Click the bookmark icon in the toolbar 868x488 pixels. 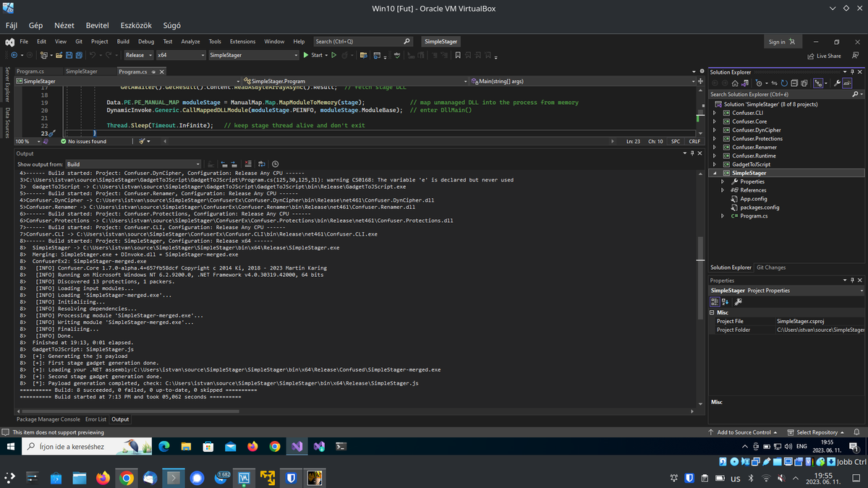(457, 55)
